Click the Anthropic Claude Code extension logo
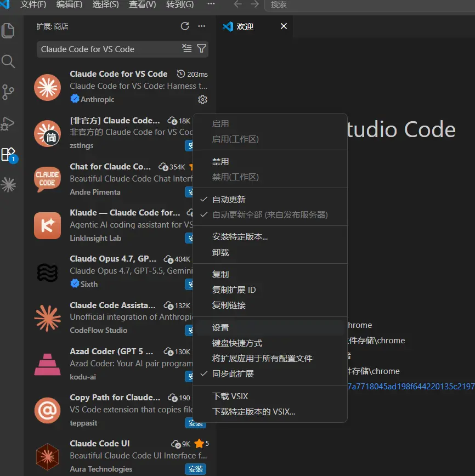This screenshot has width=475, height=476. pyautogui.click(x=47, y=87)
